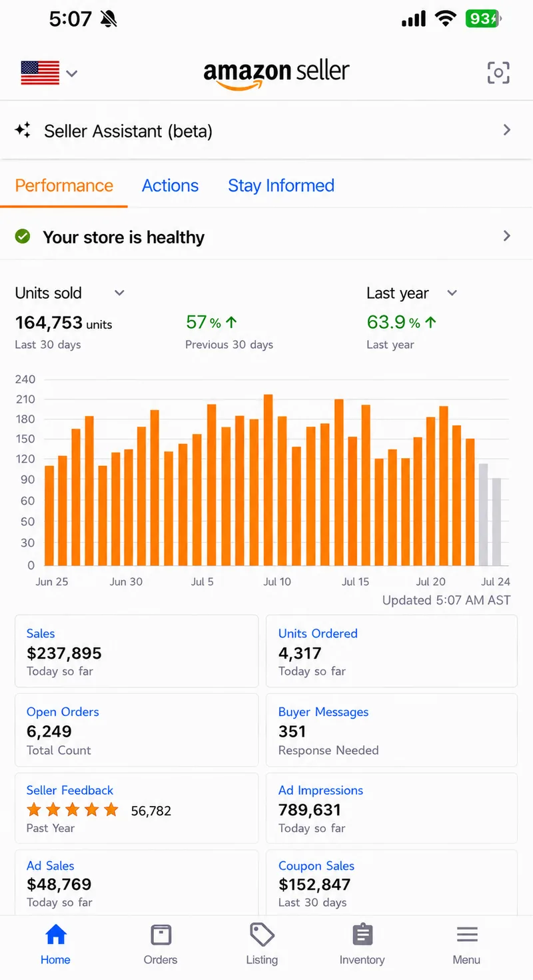Tap the 57% green up arrow
Image resolution: width=533 pixels, height=980 pixels.
[231, 323]
